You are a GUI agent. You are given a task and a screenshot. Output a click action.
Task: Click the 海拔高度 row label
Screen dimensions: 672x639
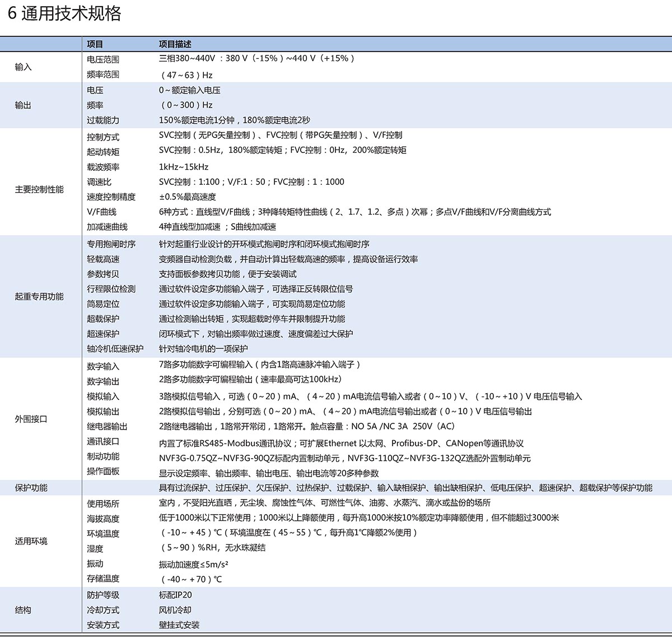[103, 519]
